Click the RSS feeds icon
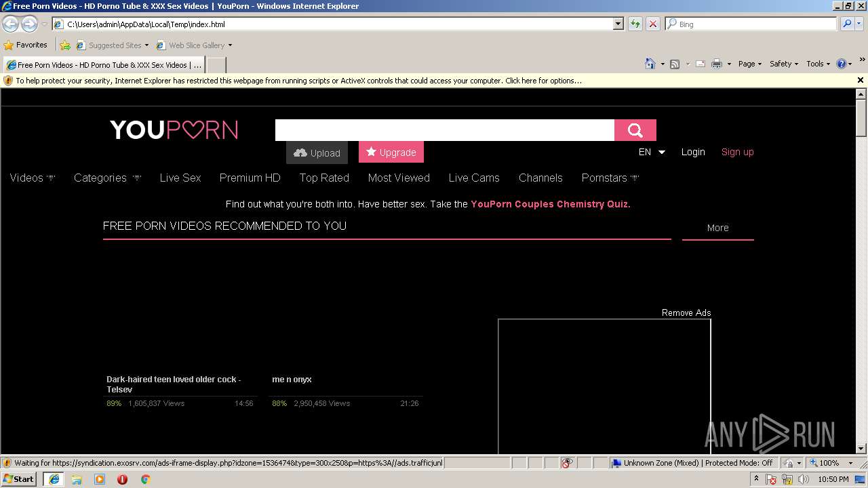Image resolution: width=868 pixels, height=488 pixels. coord(675,64)
